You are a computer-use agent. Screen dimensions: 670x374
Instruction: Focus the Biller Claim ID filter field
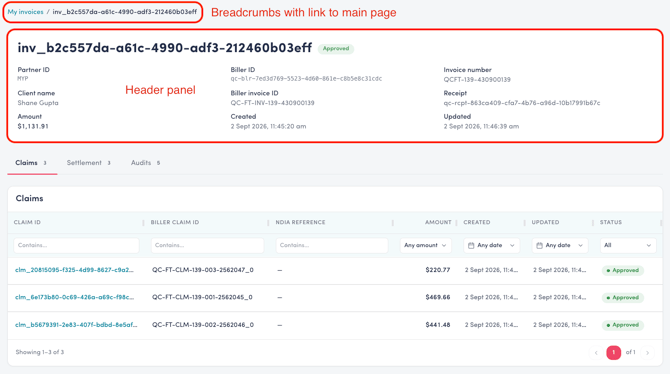207,245
